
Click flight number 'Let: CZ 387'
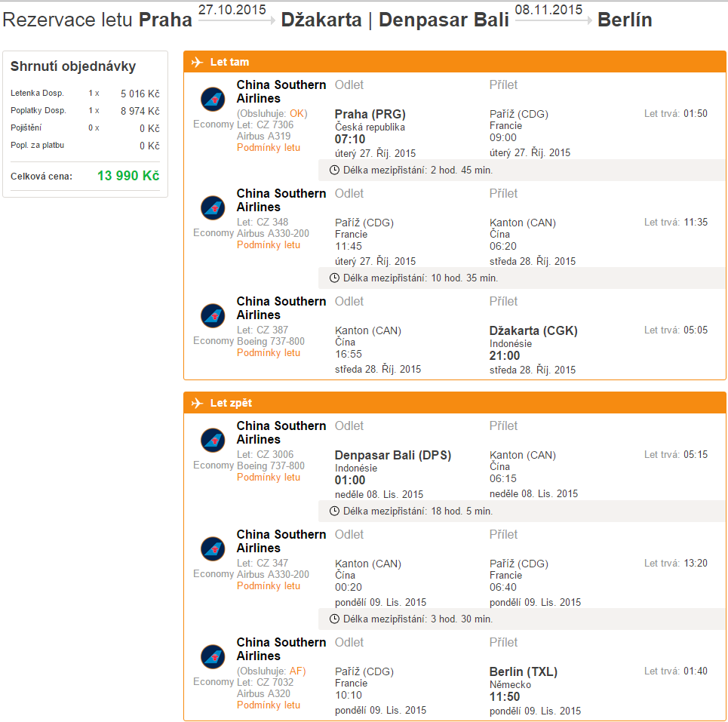coord(263,330)
